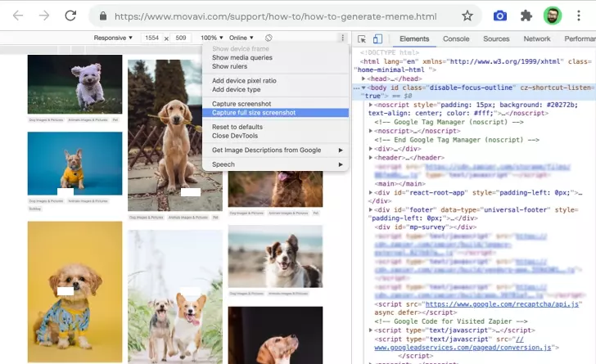Image resolution: width=596 pixels, height=364 pixels.
Task: Expand the script text/javascript node
Action: click(371, 330)
